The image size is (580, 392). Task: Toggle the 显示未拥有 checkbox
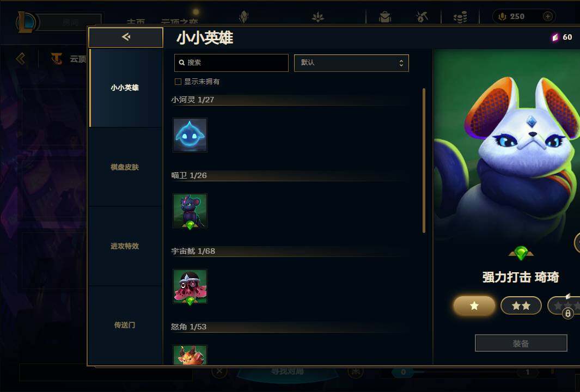(x=178, y=82)
